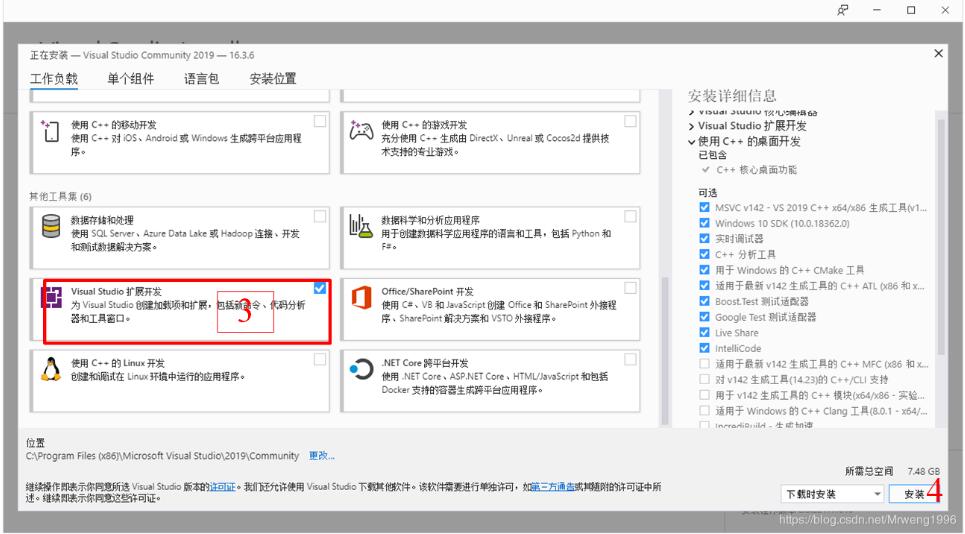965x534 pixels.
Task: Click the 安装 install button
Action: tap(915, 494)
